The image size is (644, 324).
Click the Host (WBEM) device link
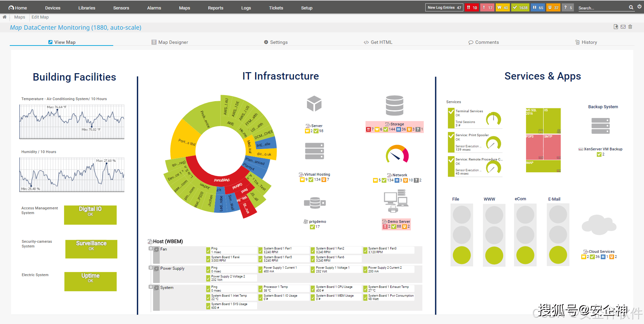(x=168, y=241)
